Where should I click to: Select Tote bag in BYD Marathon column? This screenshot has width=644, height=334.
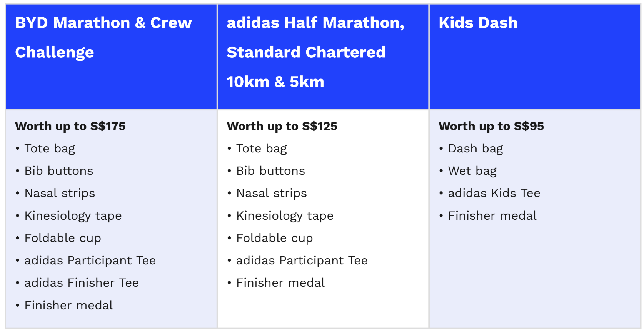(50, 149)
